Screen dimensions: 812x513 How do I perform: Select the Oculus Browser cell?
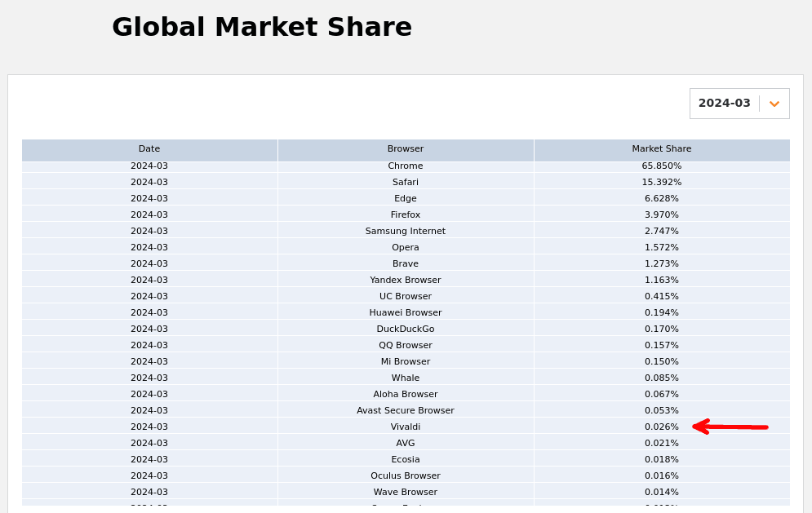click(x=406, y=475)
